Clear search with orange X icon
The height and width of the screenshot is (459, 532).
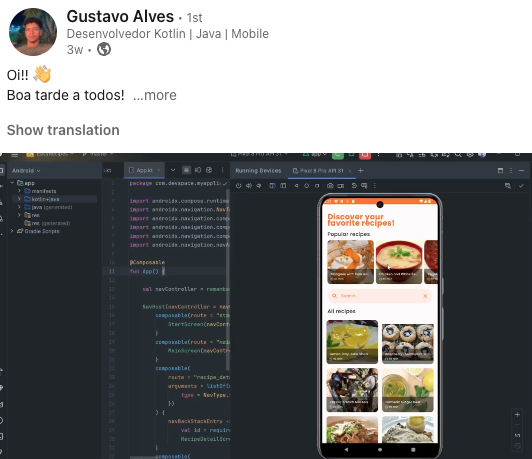tap(425, 296)
